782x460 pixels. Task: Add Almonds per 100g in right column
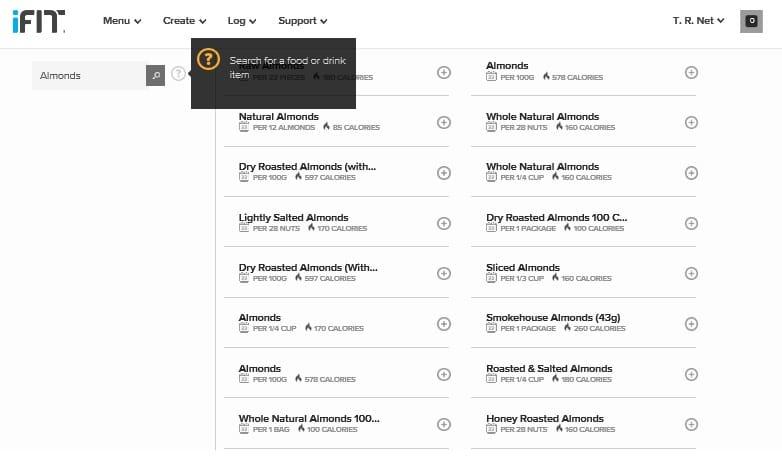point(691,72)
